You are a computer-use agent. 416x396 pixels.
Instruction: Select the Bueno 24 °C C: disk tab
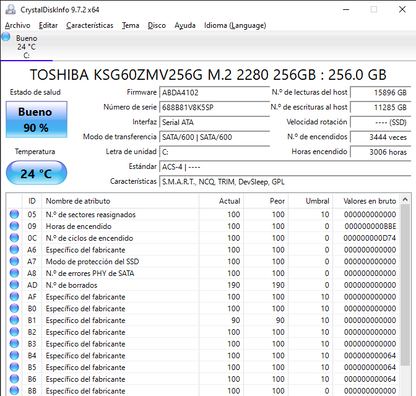(x=27, y=47)
